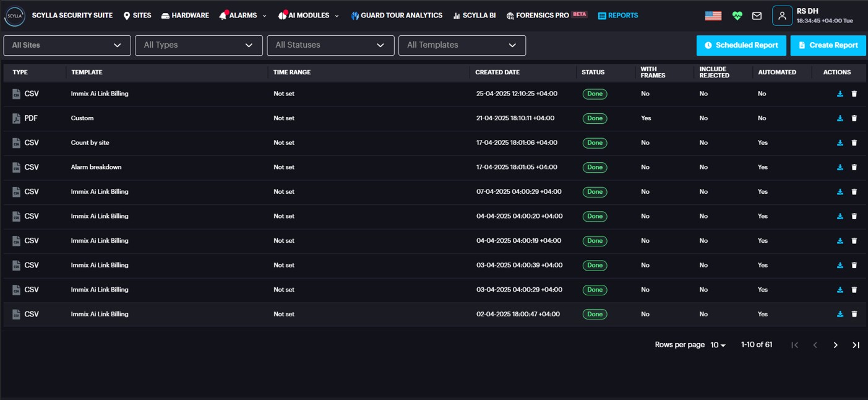Open the All Types filter dropdown
This screenshot has width=868, height=400.
point(198,45)
